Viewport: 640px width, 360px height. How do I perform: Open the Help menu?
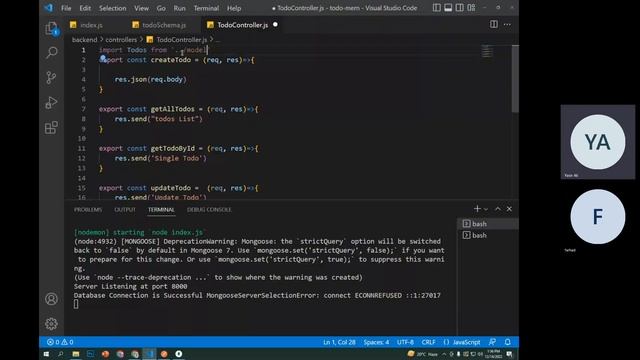click(234, 8)
